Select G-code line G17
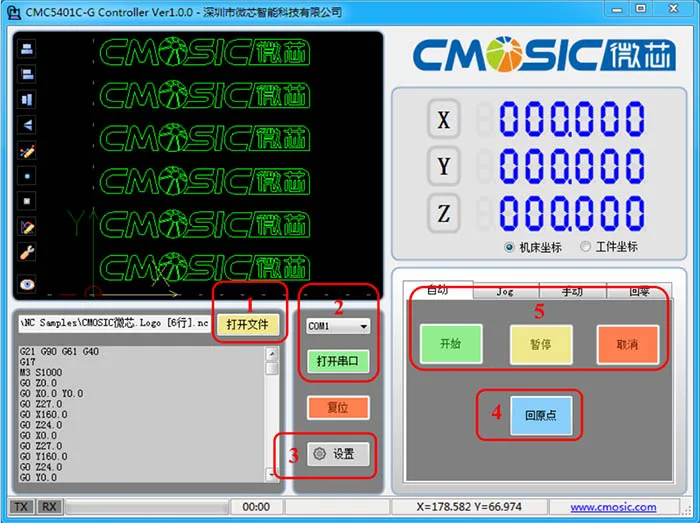Viewport: 700px width, 523px height. tap(27, 362)
